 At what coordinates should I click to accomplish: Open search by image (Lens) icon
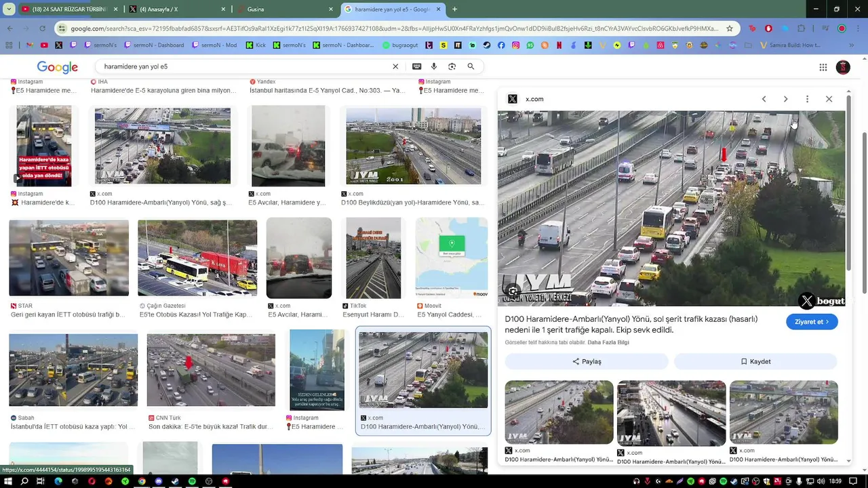point(452,66)
